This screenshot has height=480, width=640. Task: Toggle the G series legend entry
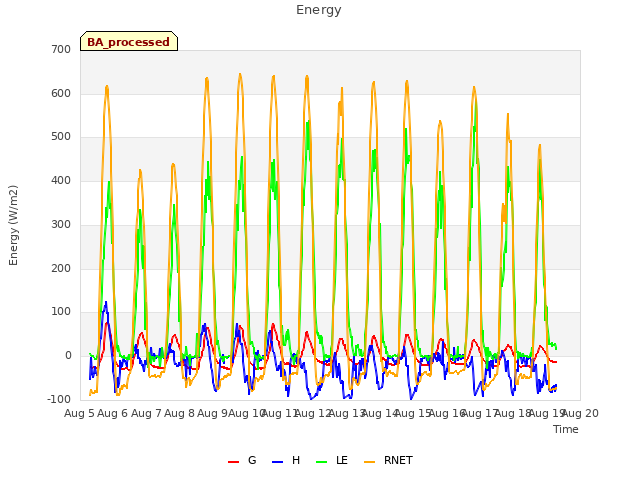(242, 461)
